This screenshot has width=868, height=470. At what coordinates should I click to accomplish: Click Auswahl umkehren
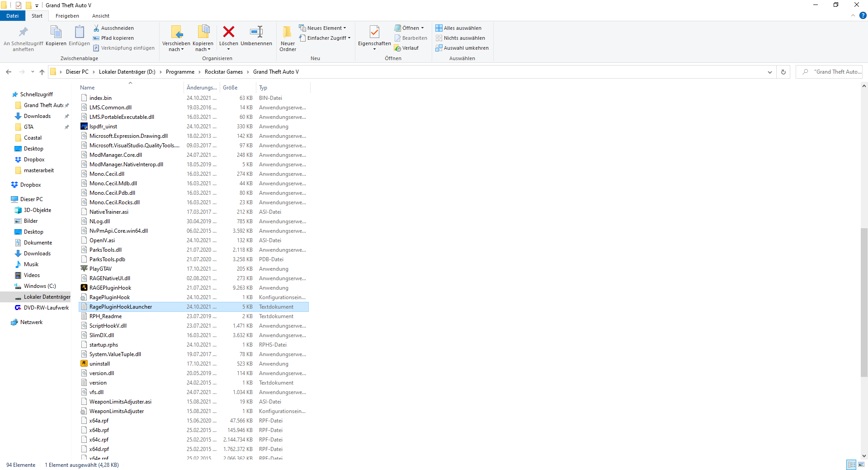point(462,48)
